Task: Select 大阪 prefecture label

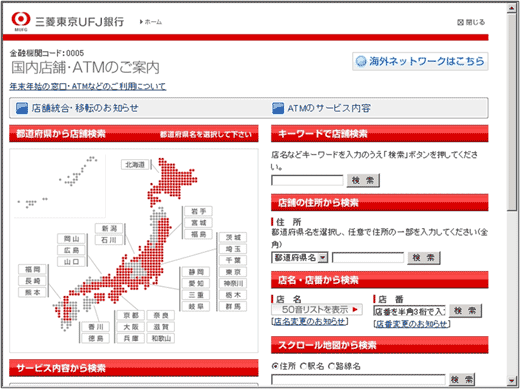Action: [x=131, y=327]
